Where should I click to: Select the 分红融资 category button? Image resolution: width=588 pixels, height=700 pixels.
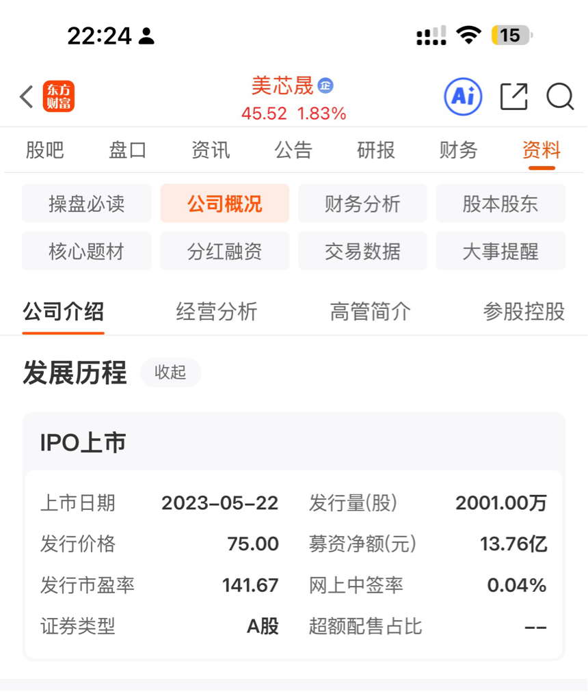coord(224,251)
